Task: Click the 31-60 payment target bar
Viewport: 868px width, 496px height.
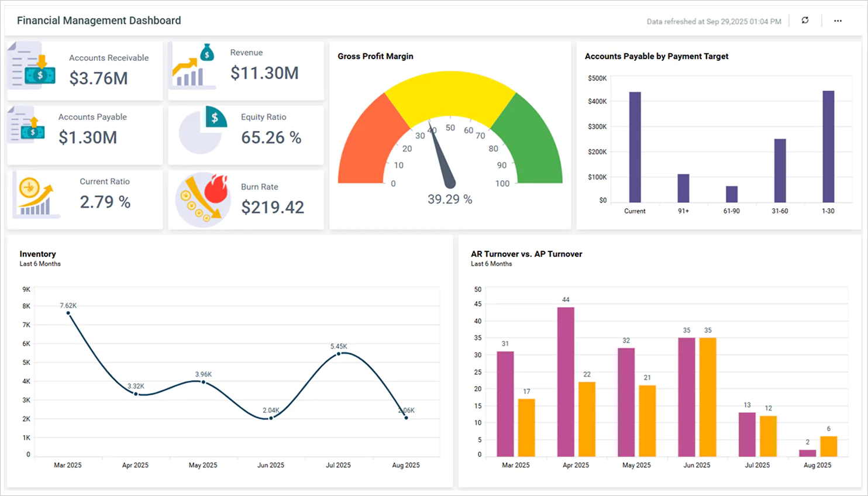Action: tap(780, 171)
